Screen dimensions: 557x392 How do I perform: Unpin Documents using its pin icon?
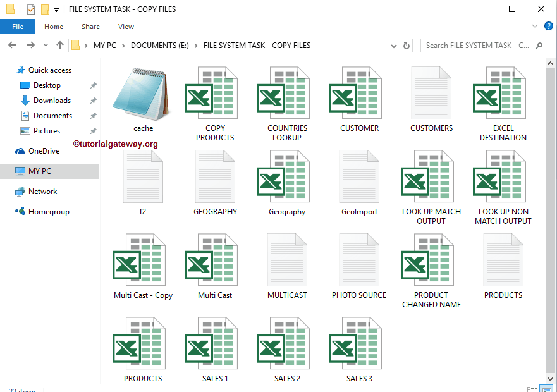[x=93, y=116]
